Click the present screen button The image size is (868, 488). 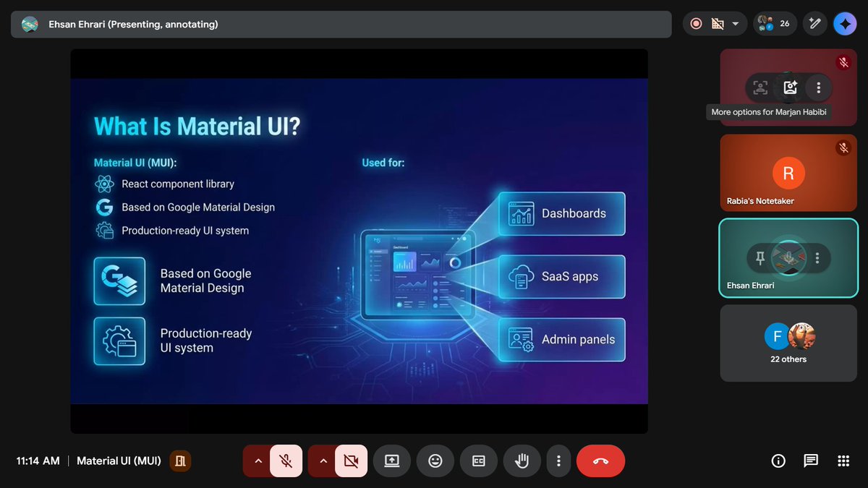click(392, 461)
